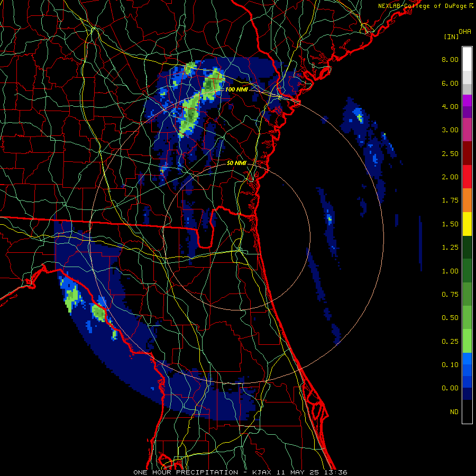
Task: Click the pink swatch beside 3.00
Action: 467,130
